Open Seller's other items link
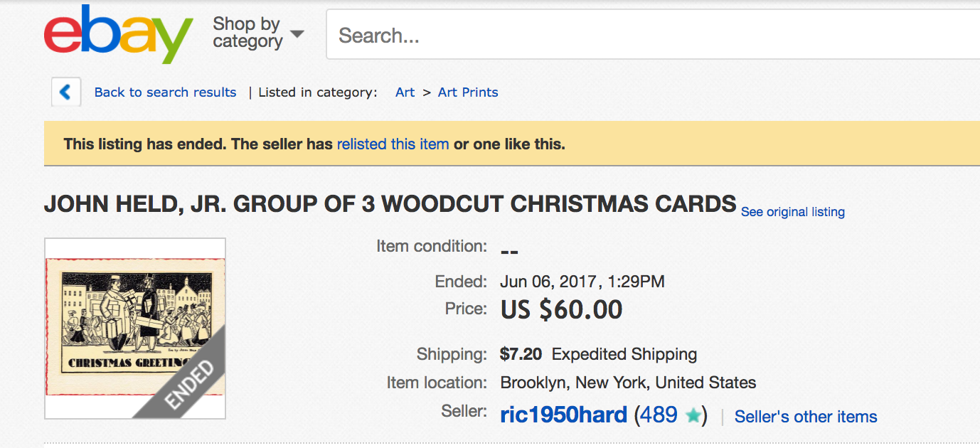The width and height of the screenshot is (980, 448). click(805, 417)
